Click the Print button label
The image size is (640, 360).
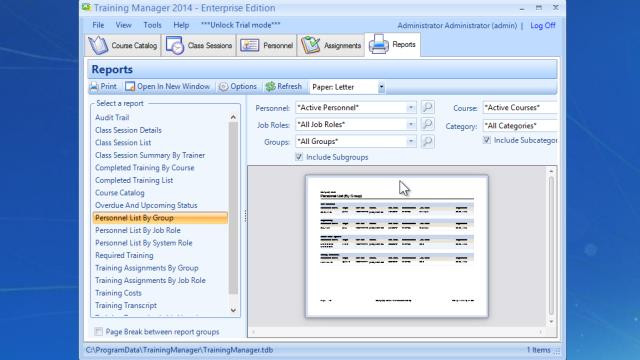click(109, 87)
